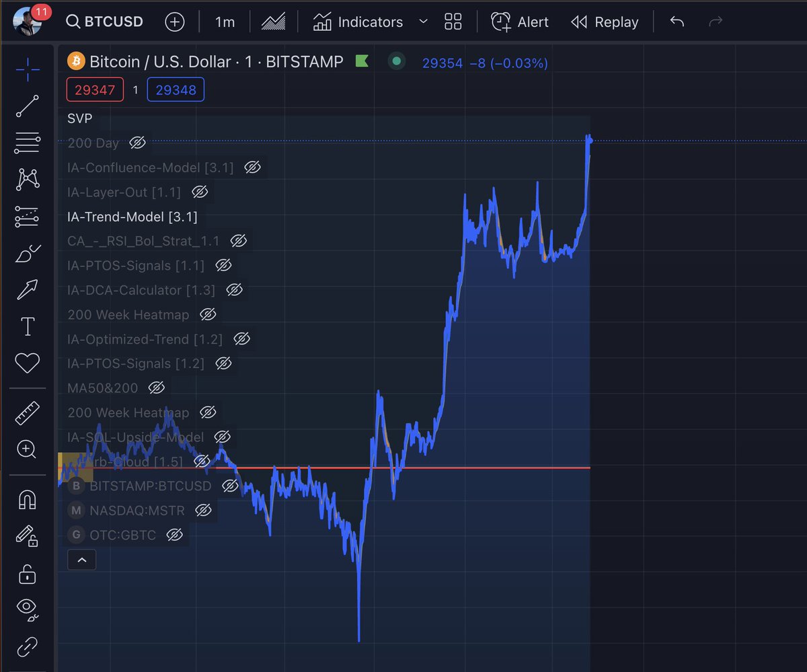Select the XABCD pattern tool
The height and width of the screenshot is (672, 807).
(27, 180)
